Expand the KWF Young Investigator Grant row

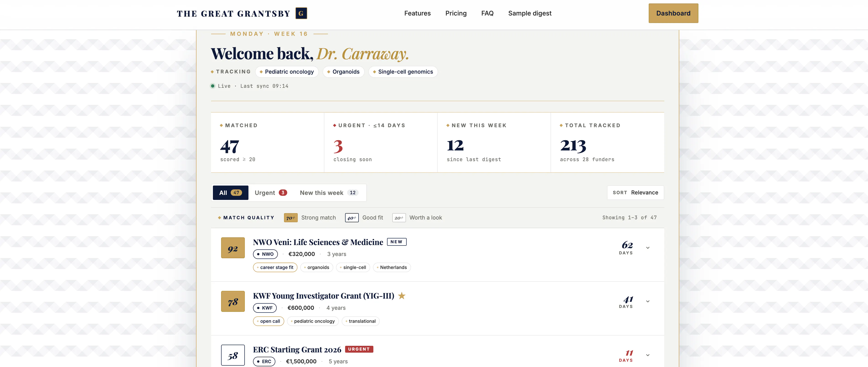point(648,301)
